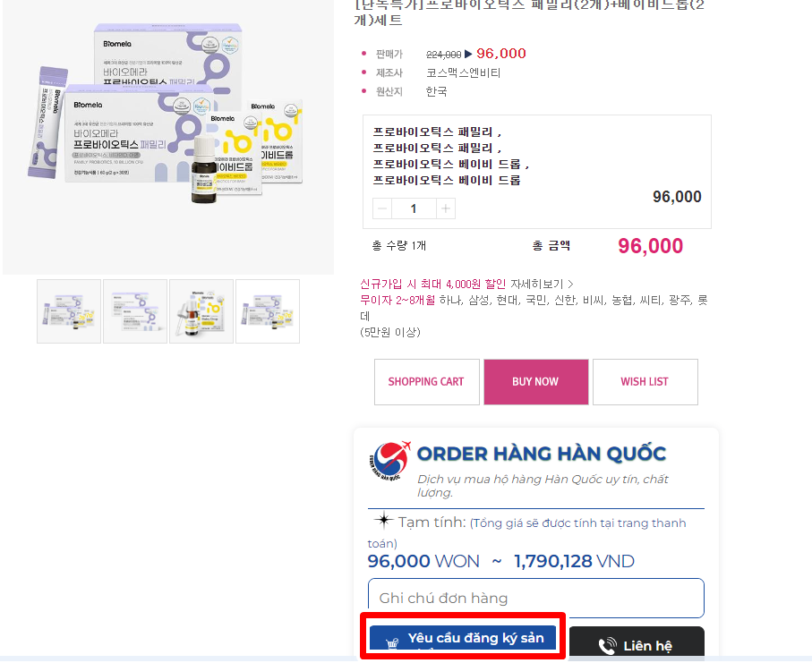Decrease quantity with the minus stepper
This screenshot has width=812, height=663.
382,208
